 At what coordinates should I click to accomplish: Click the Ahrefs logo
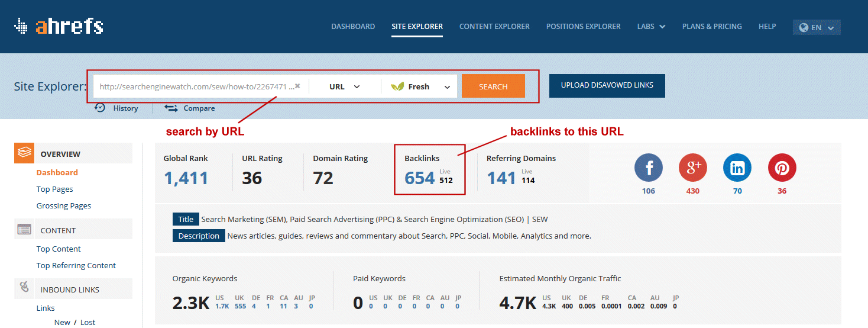click(x=59, y=26)
